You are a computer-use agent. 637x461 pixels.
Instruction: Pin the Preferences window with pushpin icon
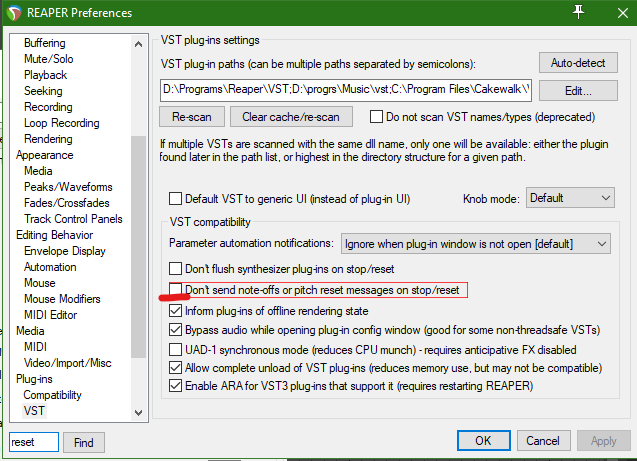[x=578, y=12]
